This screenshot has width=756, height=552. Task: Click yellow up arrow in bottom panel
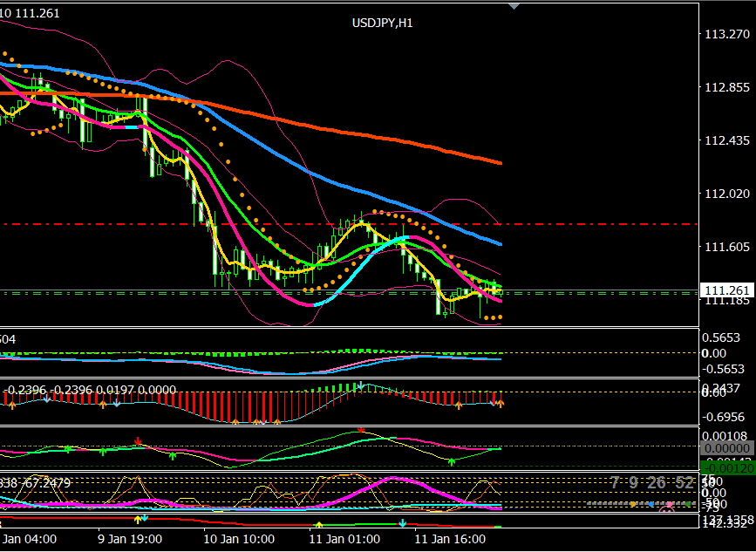pyautogui.click(x=318, y=525)
